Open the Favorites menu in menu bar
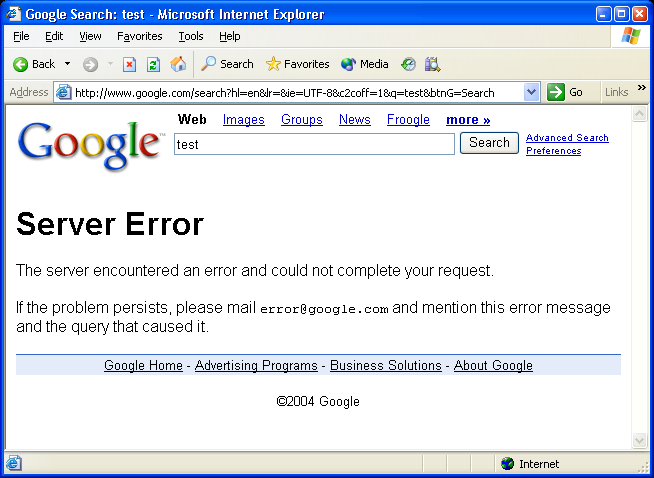The width and height of the screenshot is (654, 478). [139, 36]
